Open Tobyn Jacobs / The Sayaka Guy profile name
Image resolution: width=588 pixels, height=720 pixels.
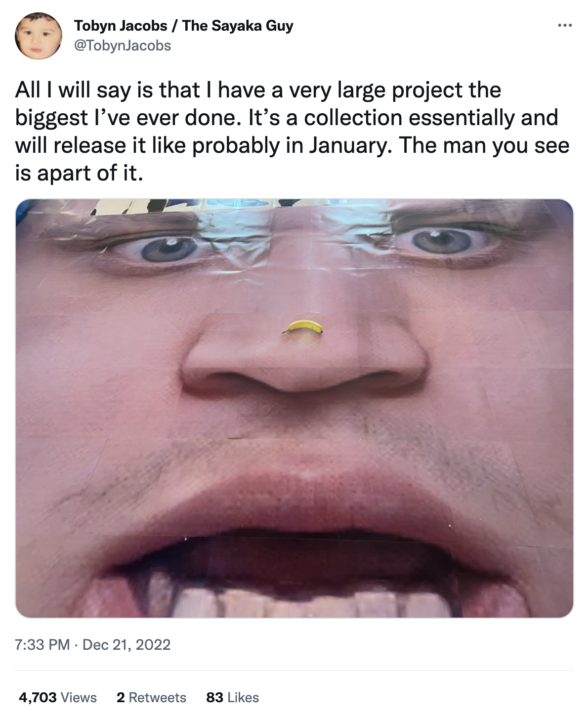click(183, 26)
